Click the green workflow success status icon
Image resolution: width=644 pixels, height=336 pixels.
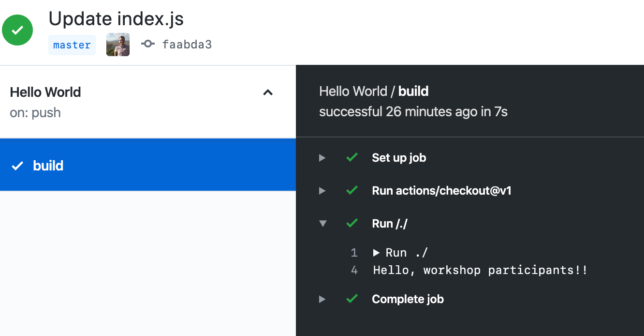(17, 31)
